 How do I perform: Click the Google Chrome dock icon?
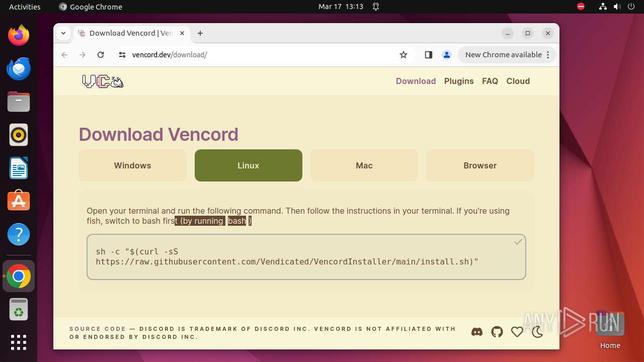(19, 277)
